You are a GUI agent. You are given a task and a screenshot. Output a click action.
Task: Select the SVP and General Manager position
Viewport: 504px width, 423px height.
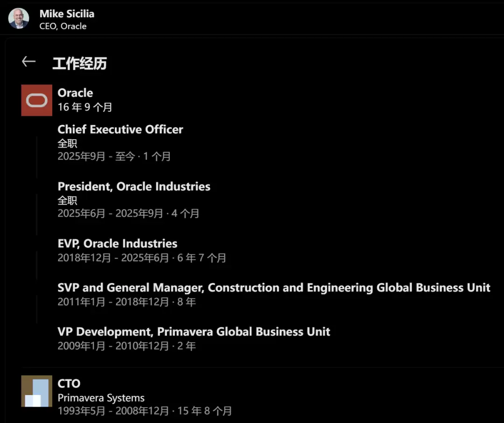point(274,288)
